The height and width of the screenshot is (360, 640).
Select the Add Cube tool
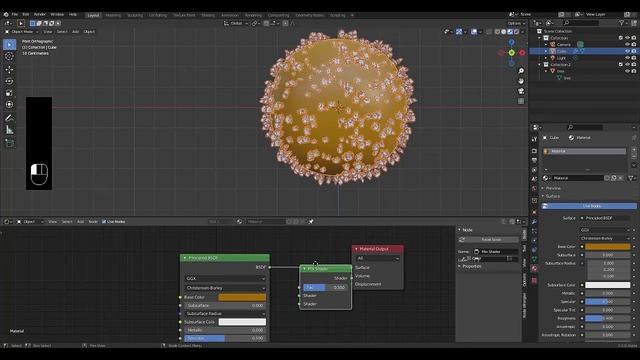click(9, 143)
